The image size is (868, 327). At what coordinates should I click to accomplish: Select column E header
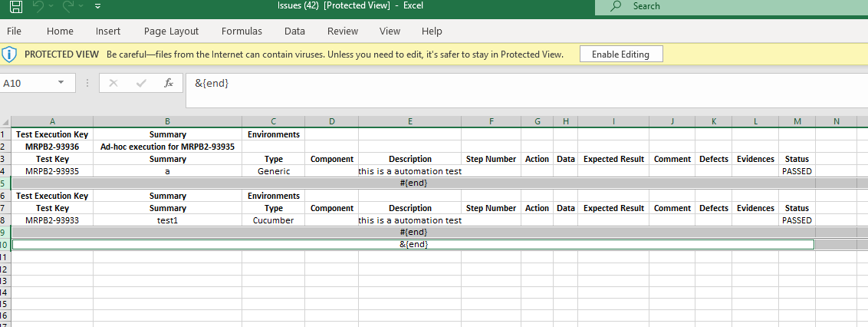(409, 122)
